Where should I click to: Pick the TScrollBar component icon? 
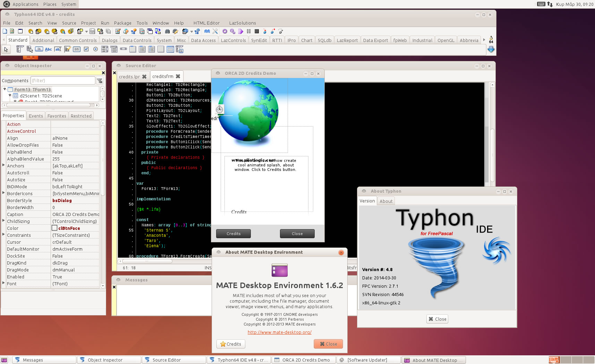(124, 49)
